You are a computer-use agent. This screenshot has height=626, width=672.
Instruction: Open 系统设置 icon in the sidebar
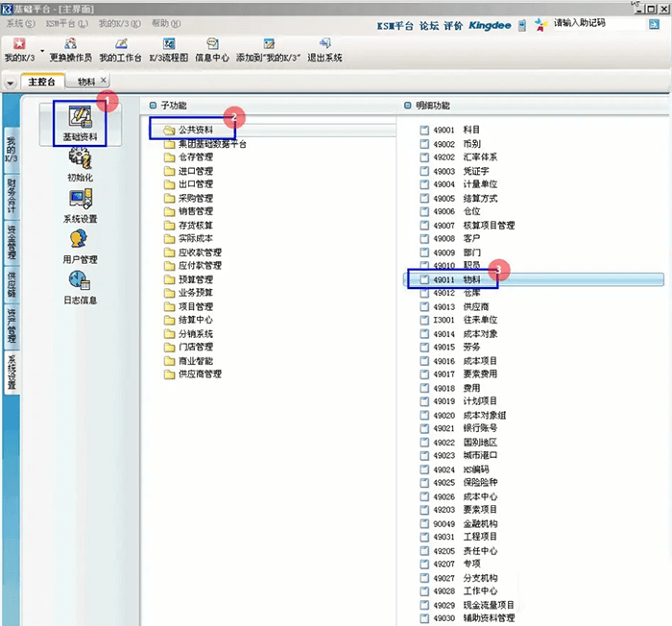pos(80,203)
